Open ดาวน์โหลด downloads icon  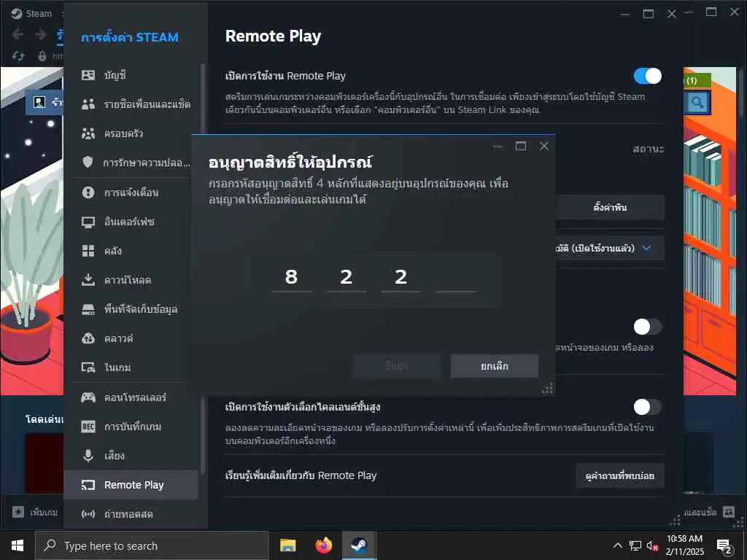[x=88, y=280]
